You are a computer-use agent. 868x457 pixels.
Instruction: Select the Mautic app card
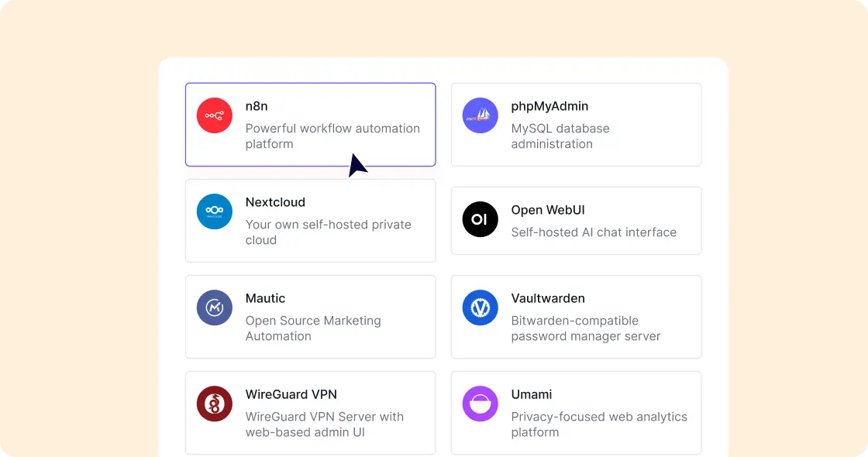tap(310, 316)
